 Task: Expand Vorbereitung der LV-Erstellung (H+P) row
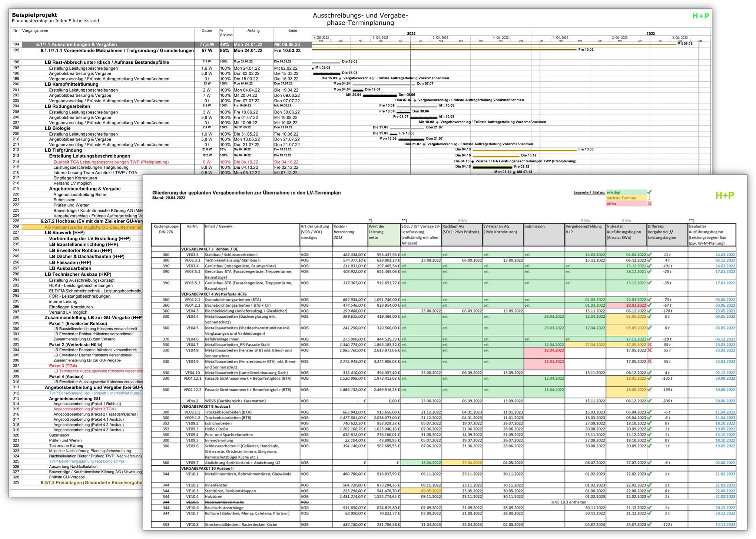[90, 239]
